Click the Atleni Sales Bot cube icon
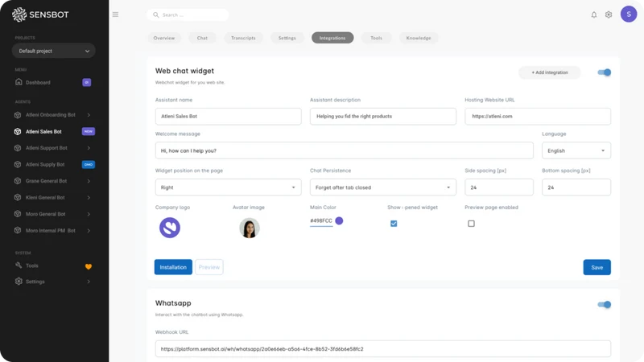Viewport: 644px width, 362px height. coord(18,131)
